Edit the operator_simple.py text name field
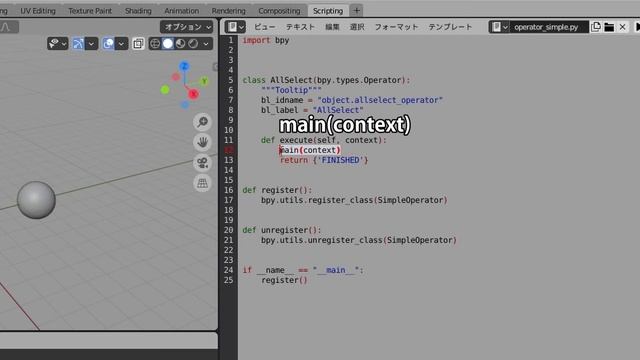 pos(549,27)
